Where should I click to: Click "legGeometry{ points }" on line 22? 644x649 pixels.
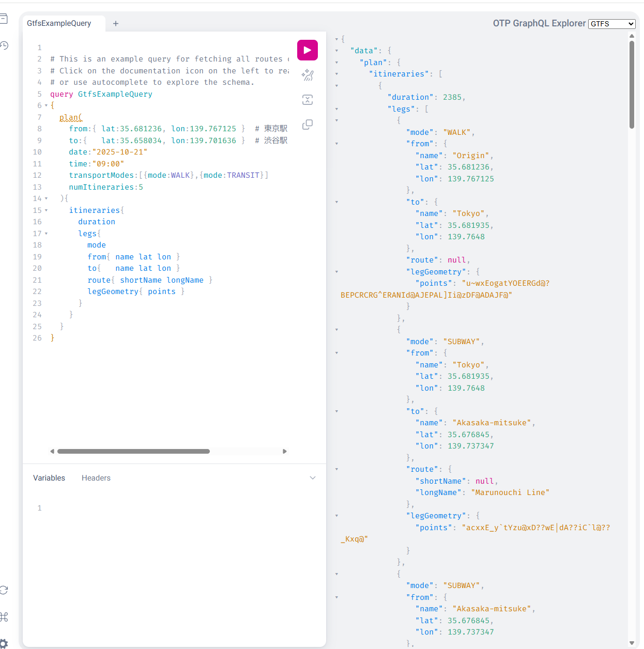[136, 291]
